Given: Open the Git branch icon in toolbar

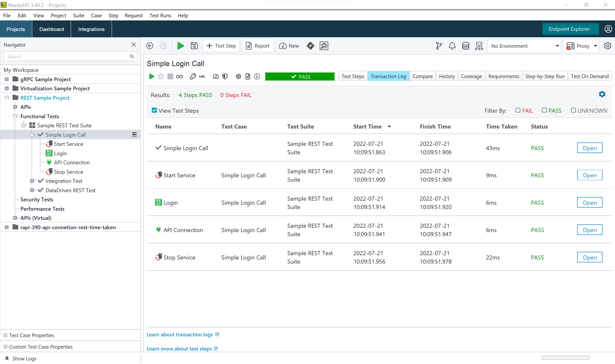Looking at the screenshot, I should [439, 46].
